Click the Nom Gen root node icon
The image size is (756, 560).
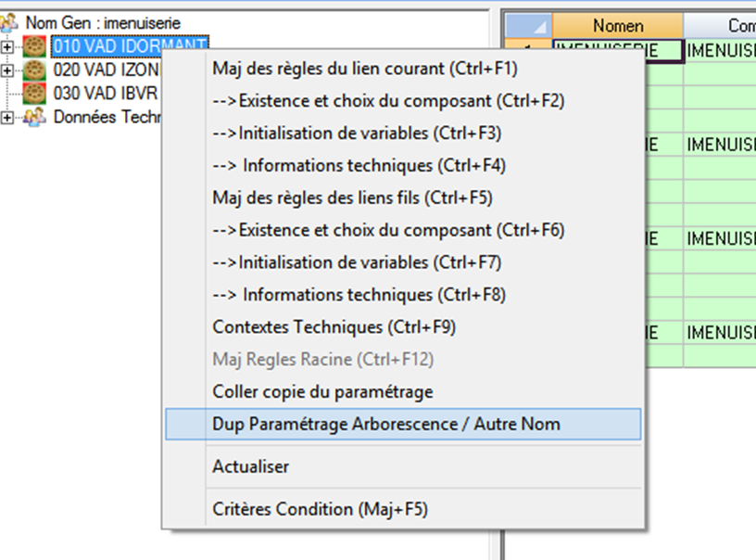coord(11,22)
